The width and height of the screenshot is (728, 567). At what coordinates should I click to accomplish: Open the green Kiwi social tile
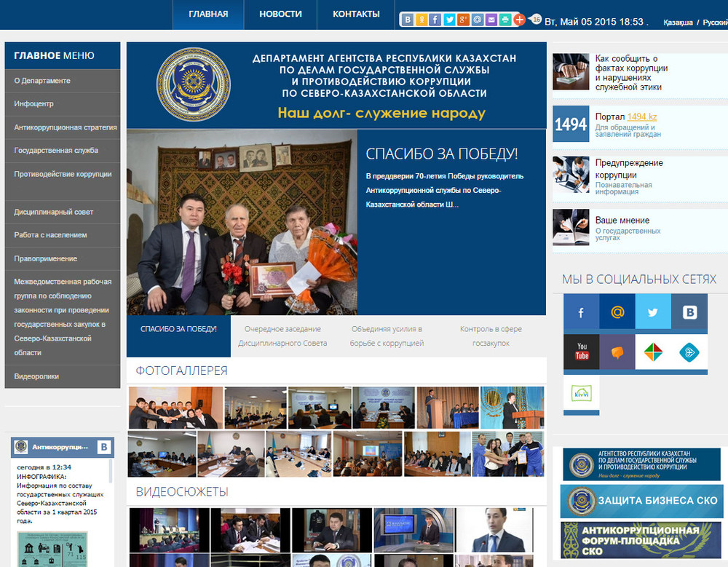tap(581, 393)
